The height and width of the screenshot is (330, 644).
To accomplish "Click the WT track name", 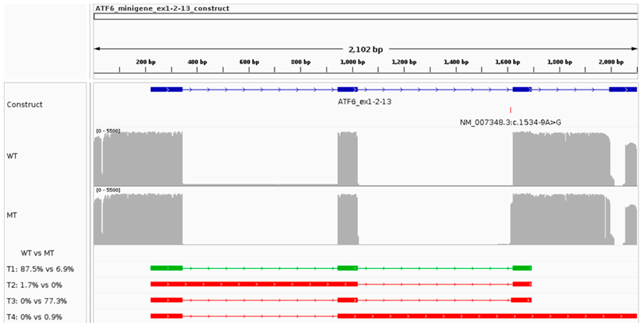I will point(12,156).
